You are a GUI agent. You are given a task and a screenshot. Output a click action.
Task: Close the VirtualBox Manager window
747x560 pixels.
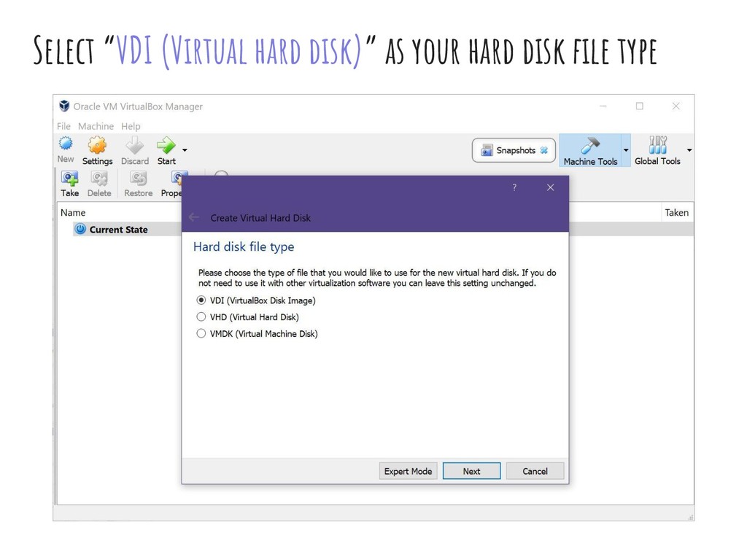pos(676,106)
